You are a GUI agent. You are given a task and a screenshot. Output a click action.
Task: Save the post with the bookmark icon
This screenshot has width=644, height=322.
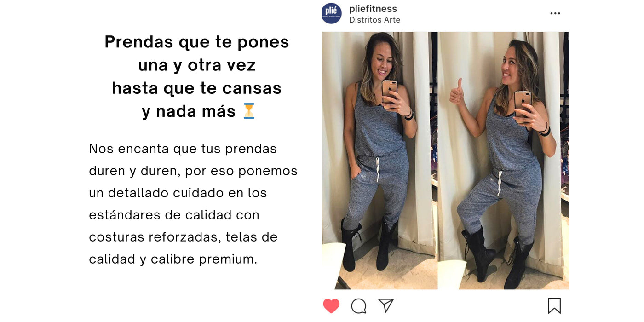click(x=554, y=306)
